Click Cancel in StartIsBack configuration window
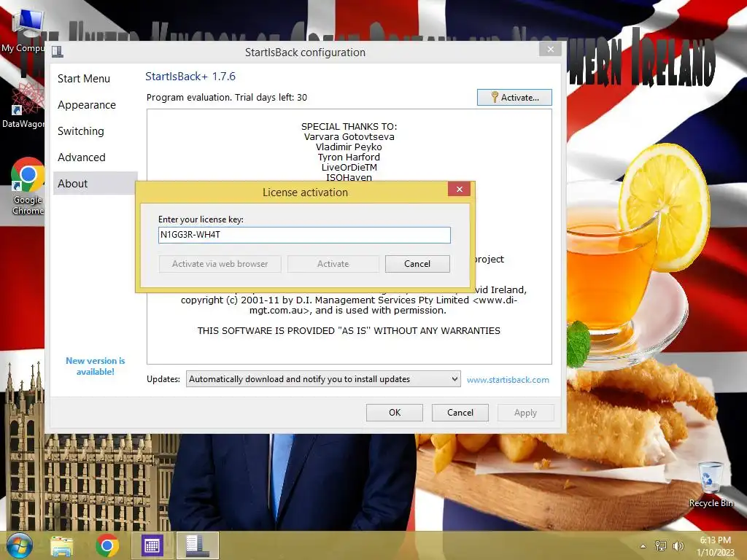 pyautogui.click(x=460, y=413)
